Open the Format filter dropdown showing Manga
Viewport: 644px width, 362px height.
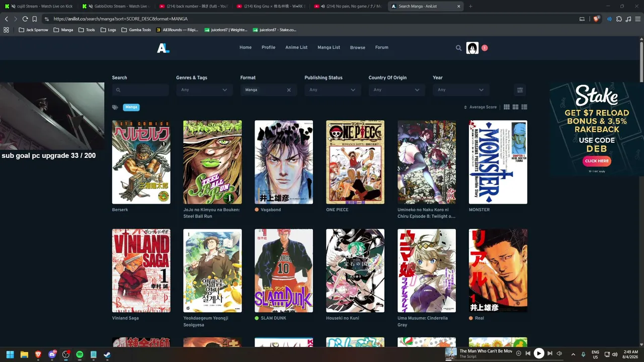coord(269,90)
